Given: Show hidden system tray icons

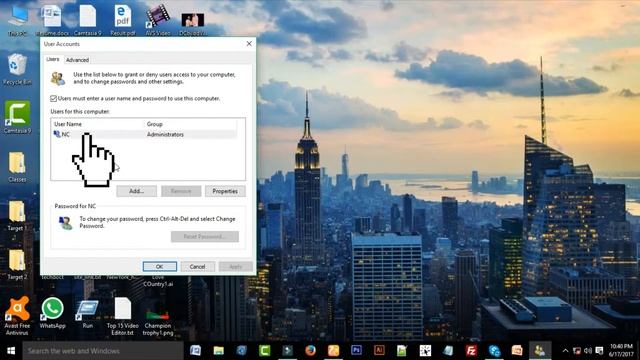Looking at the screenshot, I should 565,351.
